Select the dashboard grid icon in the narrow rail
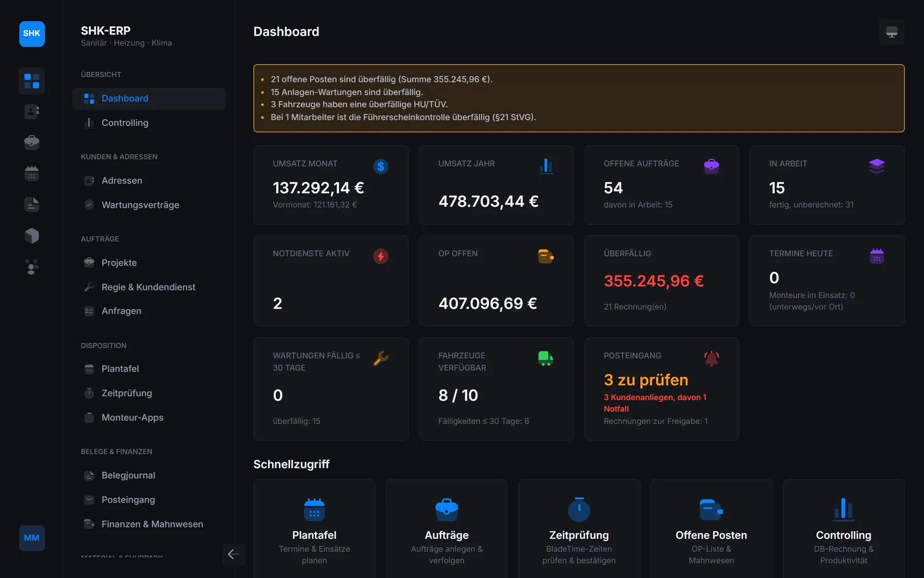This screenshot has height=578, width=924. [x=32, y=81]
